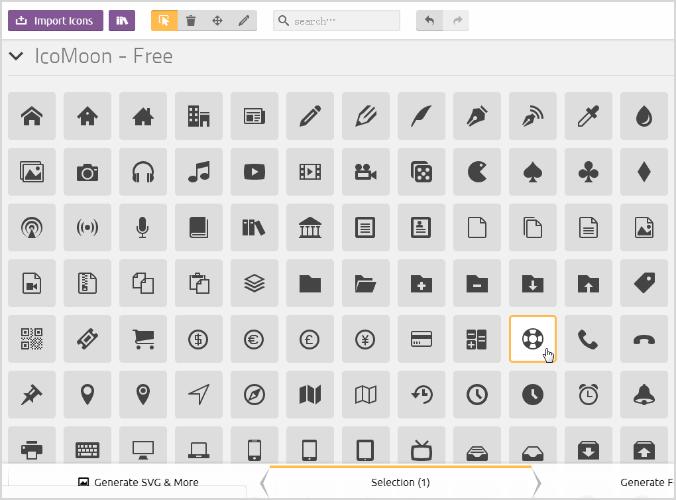Click the Redo arrow button
Image resolution: width=676 pixels, height=500 pixels.
[x=456, y=21]
